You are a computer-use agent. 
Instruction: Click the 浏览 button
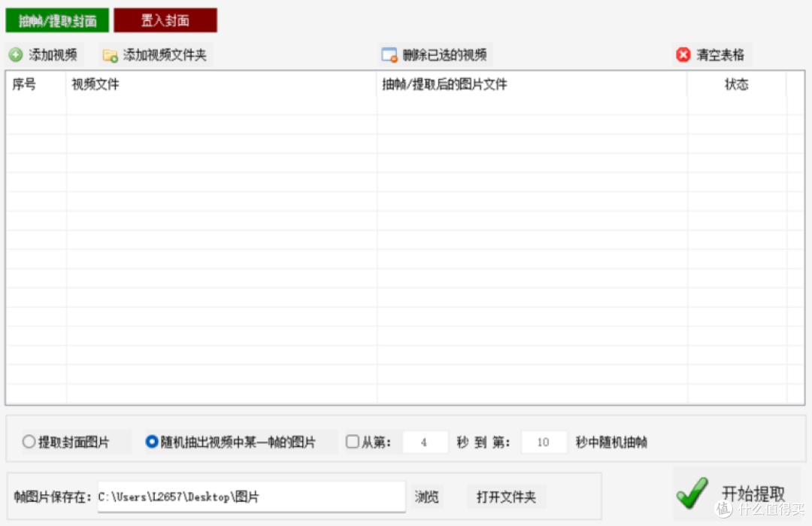427,497
